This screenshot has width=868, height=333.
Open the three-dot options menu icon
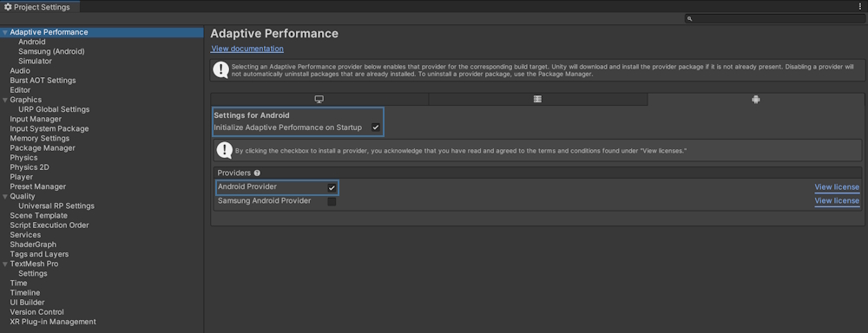pos(859,7)
